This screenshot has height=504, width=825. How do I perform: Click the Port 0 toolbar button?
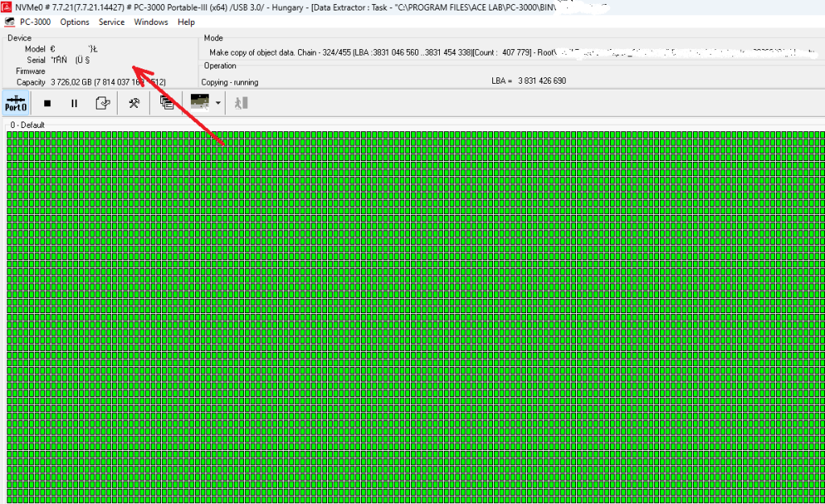[x=16, y=102]
